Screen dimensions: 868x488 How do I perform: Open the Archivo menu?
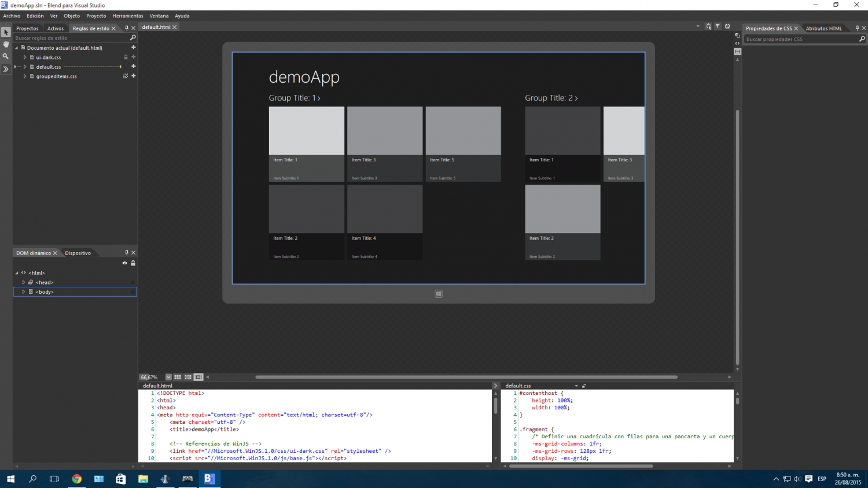12,16
